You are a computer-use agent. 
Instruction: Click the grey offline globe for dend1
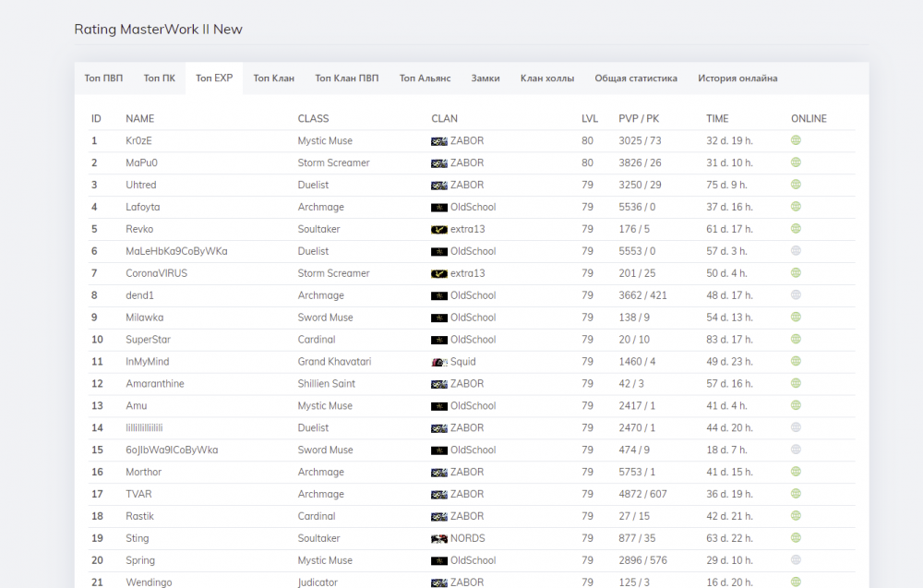pos(796,295)
